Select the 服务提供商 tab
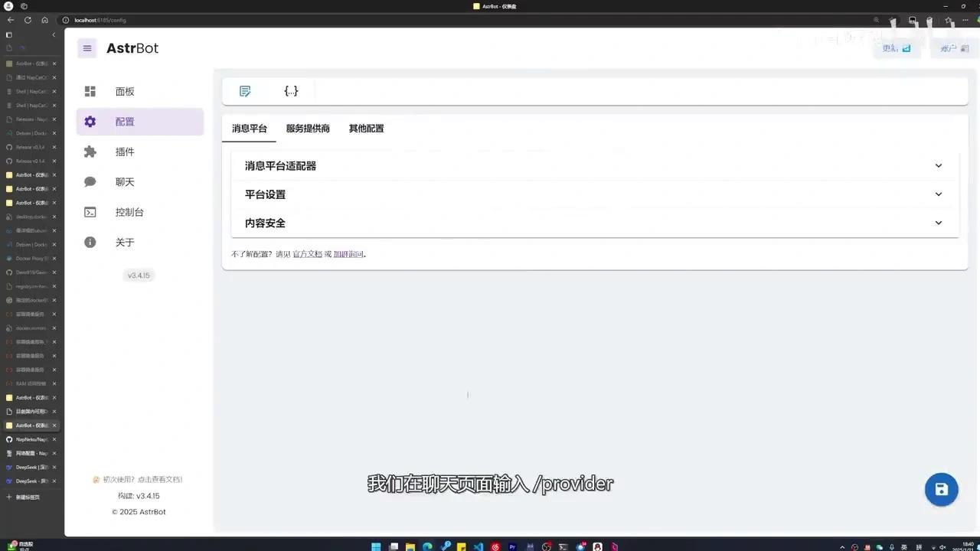The image size is (980, 551). tap(308, 129)
